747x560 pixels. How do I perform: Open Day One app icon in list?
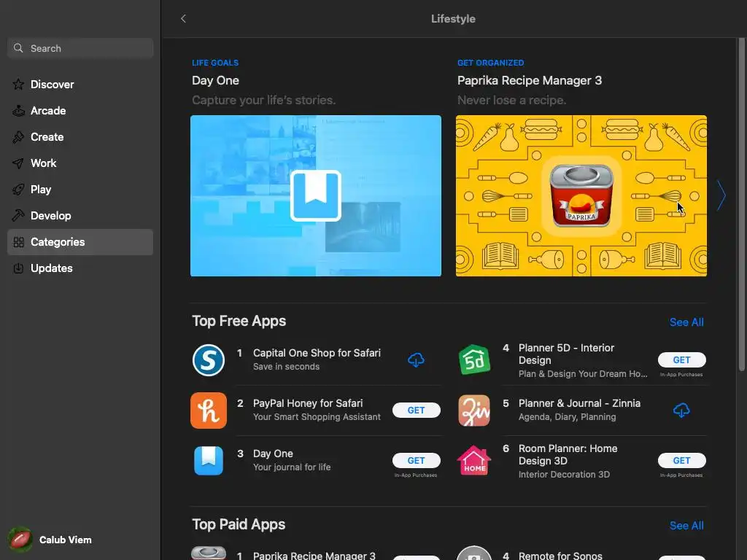pyautogui.click(x=209, y=461)
